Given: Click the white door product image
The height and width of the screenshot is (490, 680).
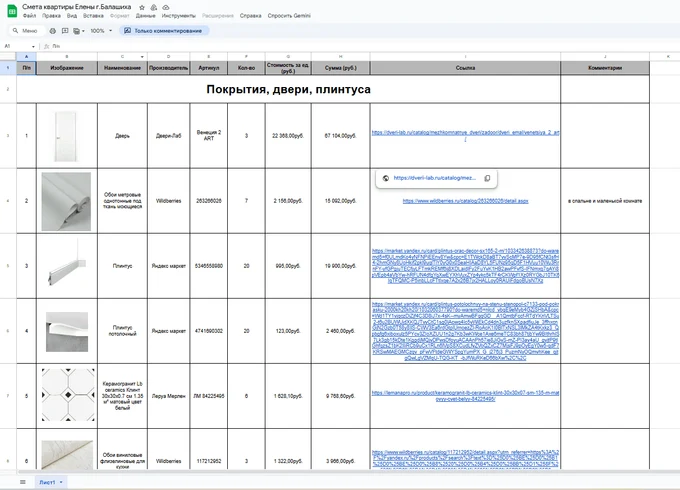Looking at the screenshot, I should coord(66,136).
